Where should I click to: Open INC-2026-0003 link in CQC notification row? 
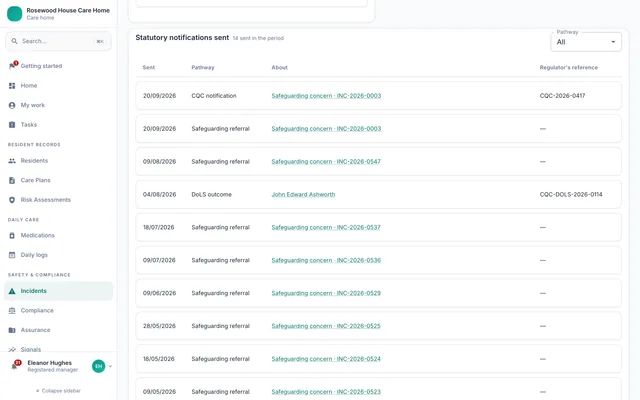point(326,96)
